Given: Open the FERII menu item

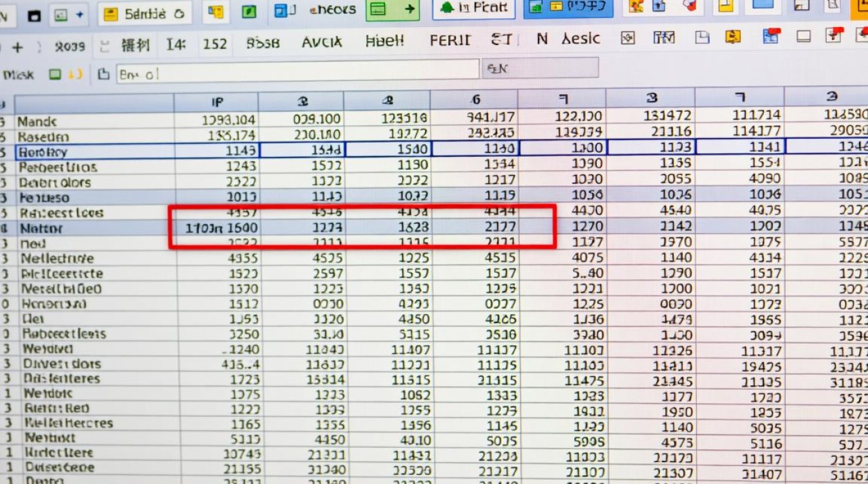Looking at the screenshot, I should [450, 41].
